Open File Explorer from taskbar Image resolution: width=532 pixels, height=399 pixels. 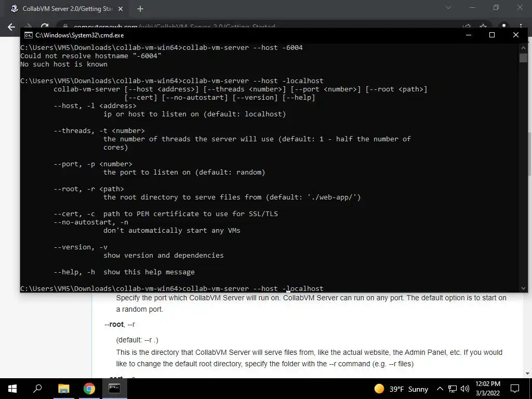click(63, 389)
